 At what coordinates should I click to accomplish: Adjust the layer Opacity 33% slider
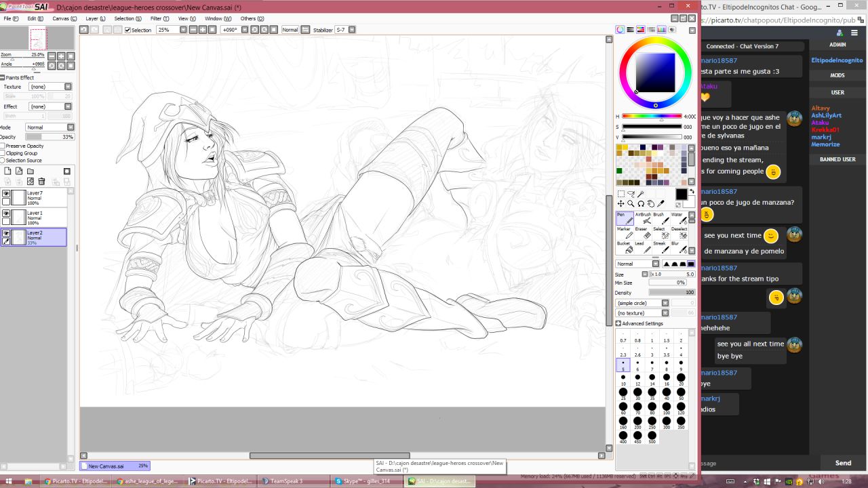50,137
